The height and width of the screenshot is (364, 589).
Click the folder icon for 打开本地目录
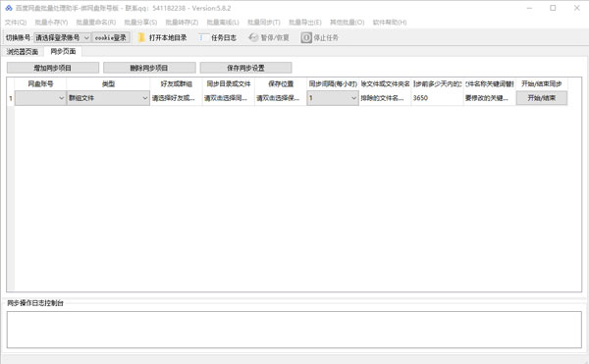click(x=141, y=37)
